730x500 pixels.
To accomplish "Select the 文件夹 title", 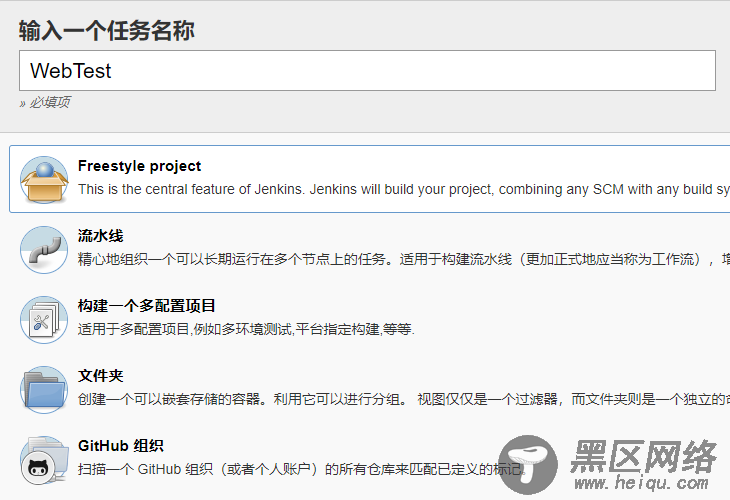I will 101,376.
